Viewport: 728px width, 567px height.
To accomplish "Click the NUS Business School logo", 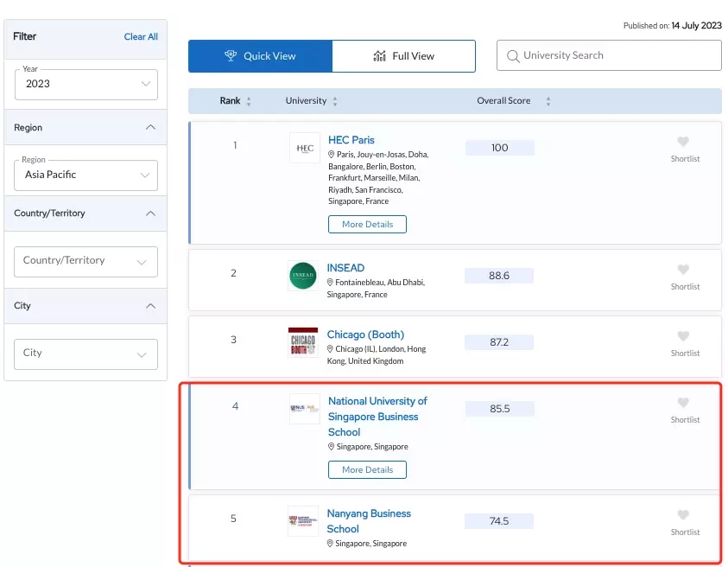I will pyautogui.click(x=305, y=409).
